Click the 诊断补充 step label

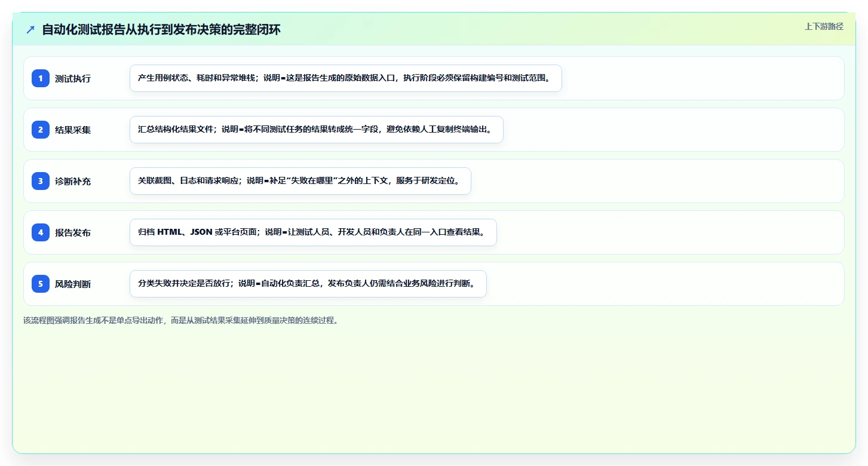pyautogui.click(x=73, y=181)
